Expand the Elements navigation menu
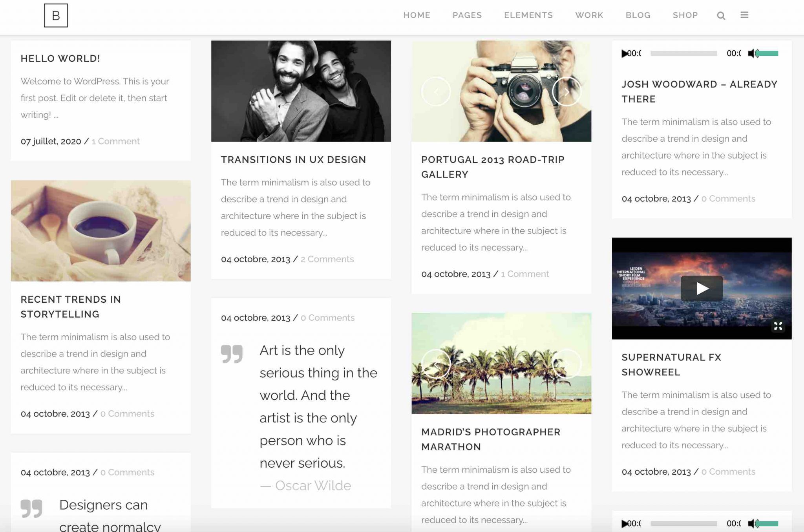The height and width of the screenshot is (532, 804). click(x=528, y=15)
